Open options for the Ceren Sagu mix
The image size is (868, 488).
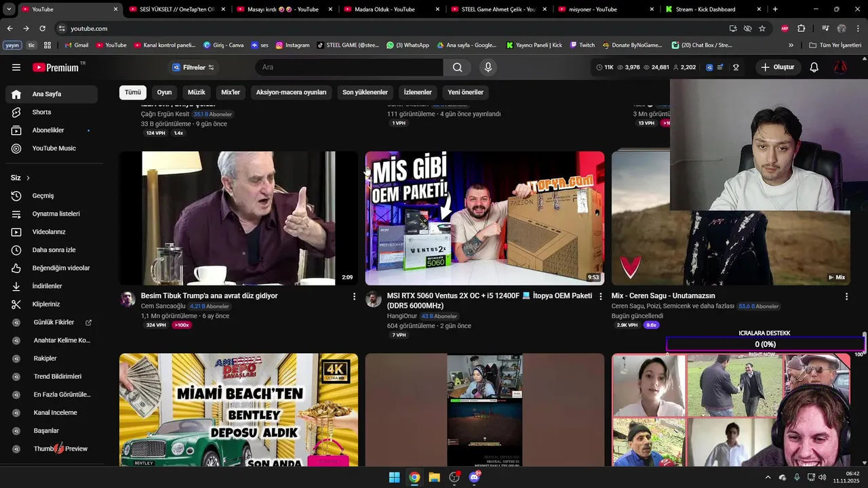846,296
